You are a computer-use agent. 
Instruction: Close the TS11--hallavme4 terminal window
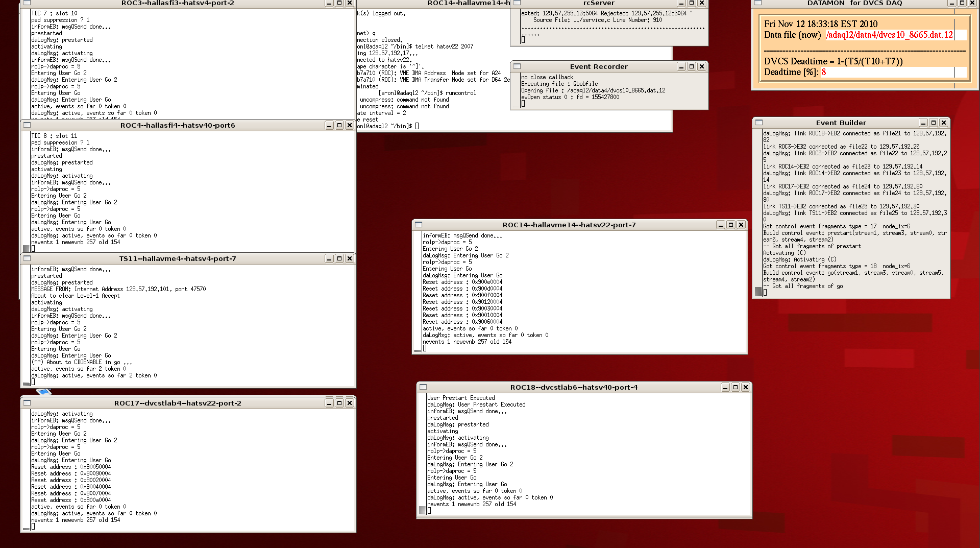tap(350, 258)
